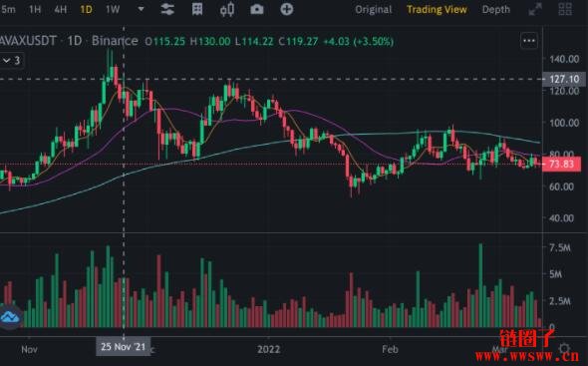Click the +4.03 (+3.50%) change value
The width and height of the screenshot is (588, 366).
[358, 41]
